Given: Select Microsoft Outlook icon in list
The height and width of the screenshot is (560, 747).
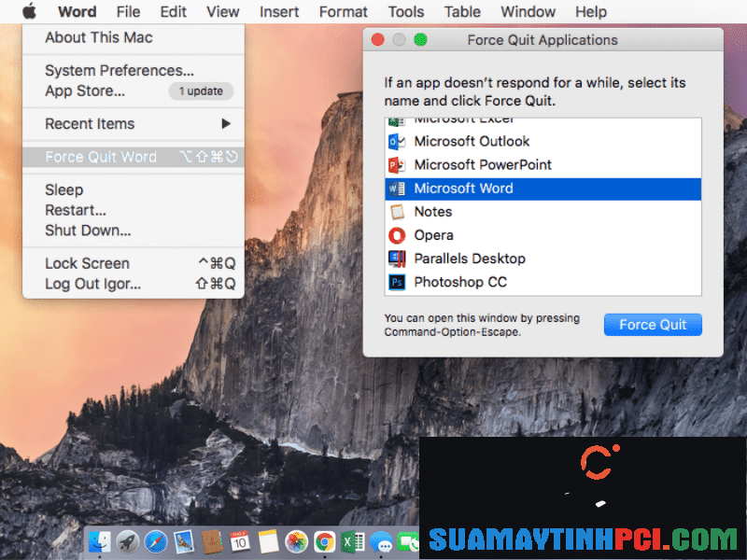Looking at the screenshot, I should [x=397, y=142].
